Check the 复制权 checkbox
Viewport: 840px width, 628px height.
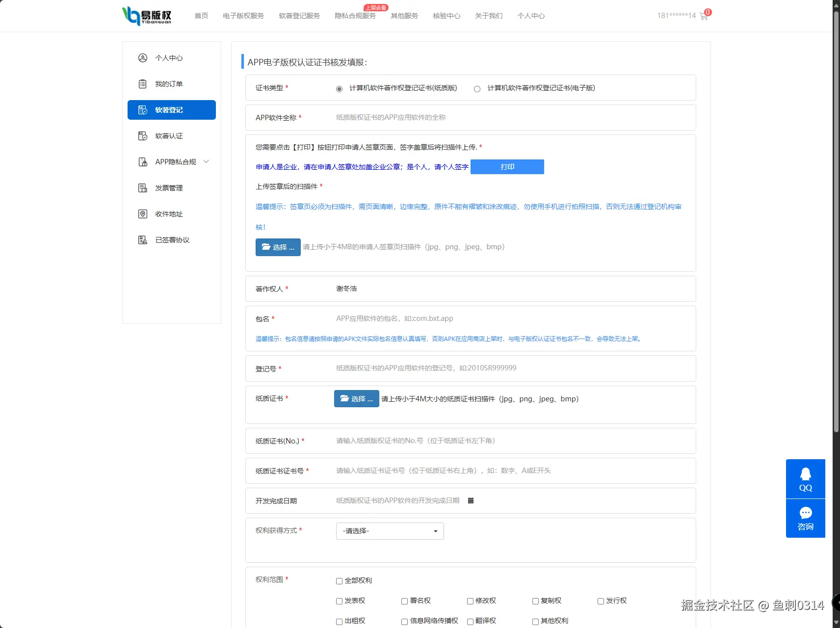pos(535,601)
